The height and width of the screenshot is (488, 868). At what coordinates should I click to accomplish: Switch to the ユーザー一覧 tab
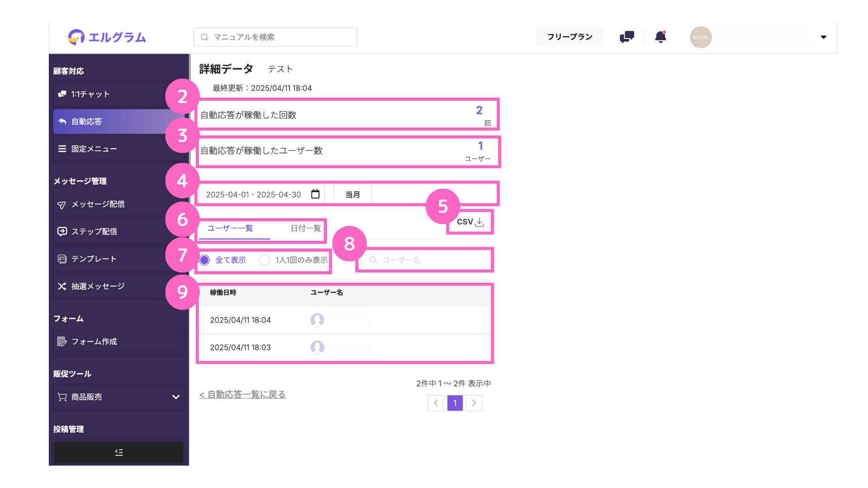tap(230, 228)
